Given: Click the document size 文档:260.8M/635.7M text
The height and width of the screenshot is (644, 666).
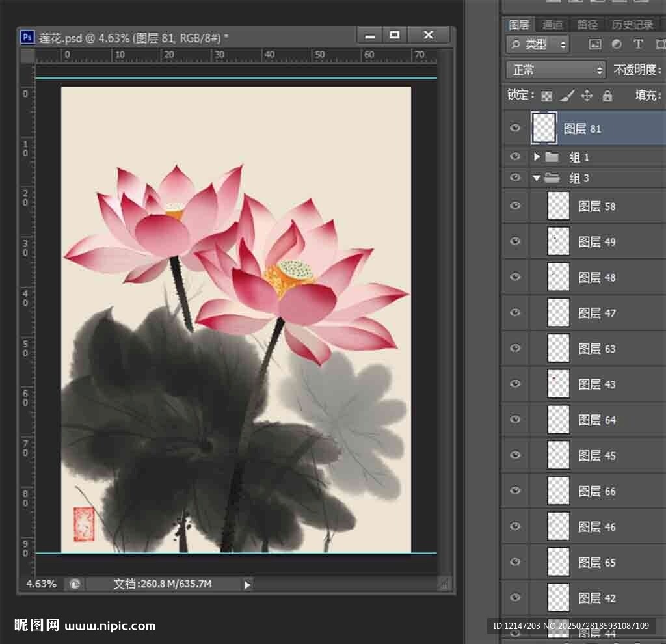Looking at the screenshot, I should tap(163, 584).
